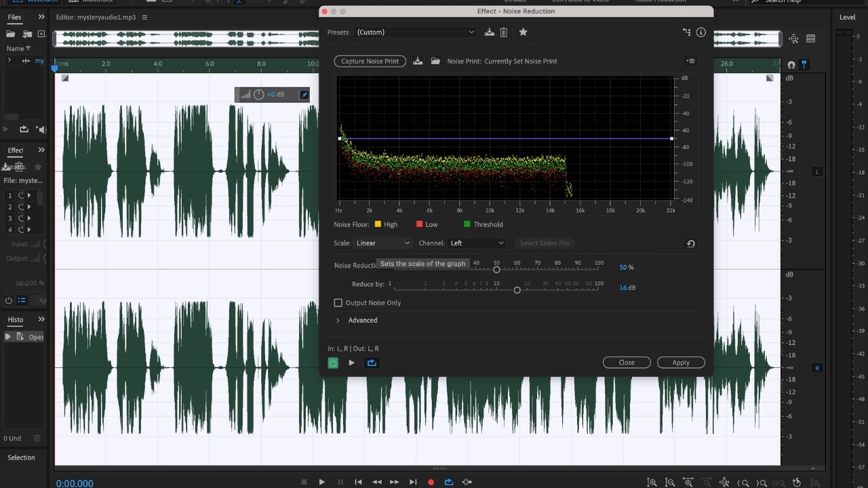Select right control point on noise floor curve
Image resolution: width=868 pixels, height=488 pixels.
click(x=672, y=139)
